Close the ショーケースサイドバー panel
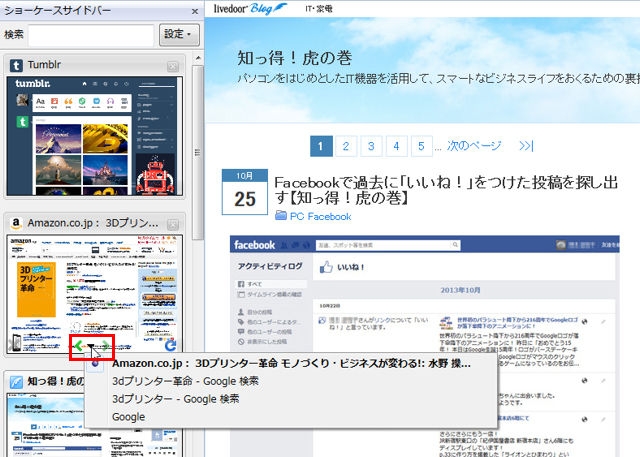 (195, 11)
